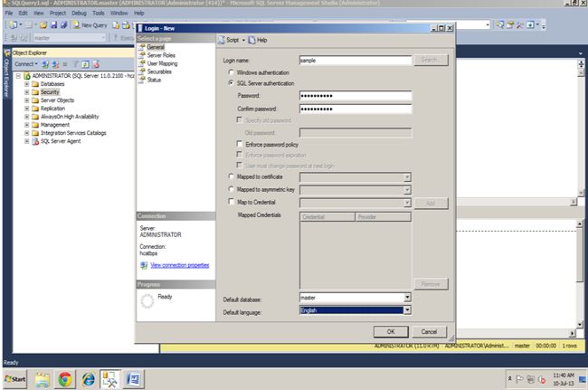Click the Save icon in main toolbar

[54, 25]
